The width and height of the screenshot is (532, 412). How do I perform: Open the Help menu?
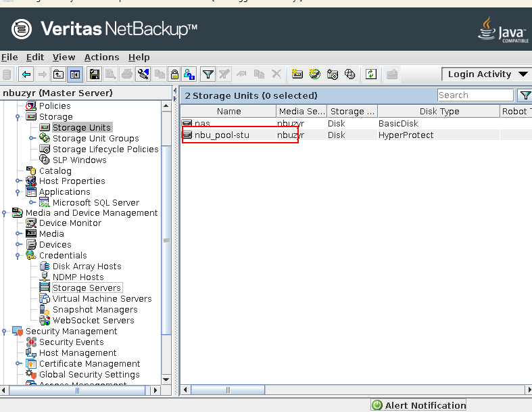click(x=139, y=57)
